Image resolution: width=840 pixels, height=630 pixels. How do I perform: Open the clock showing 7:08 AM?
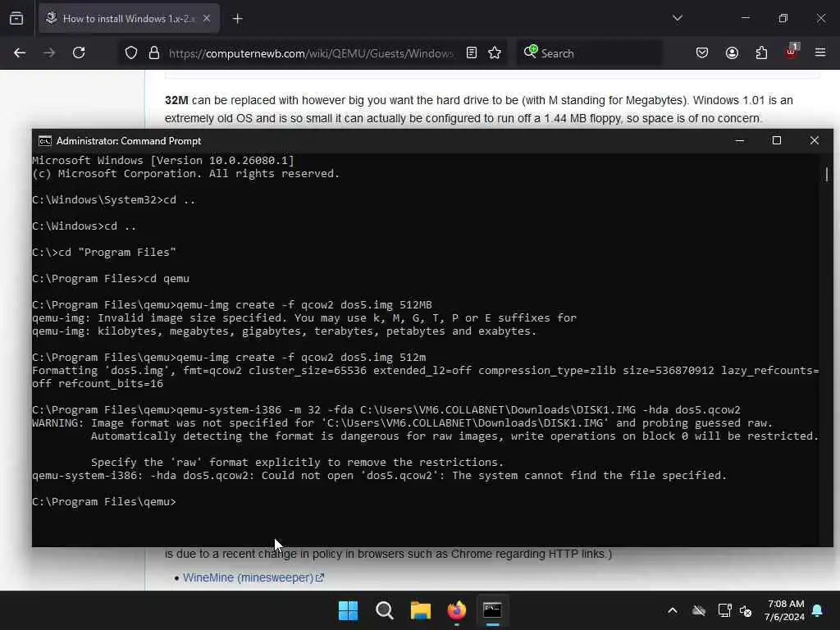click(x=783, y=610)
